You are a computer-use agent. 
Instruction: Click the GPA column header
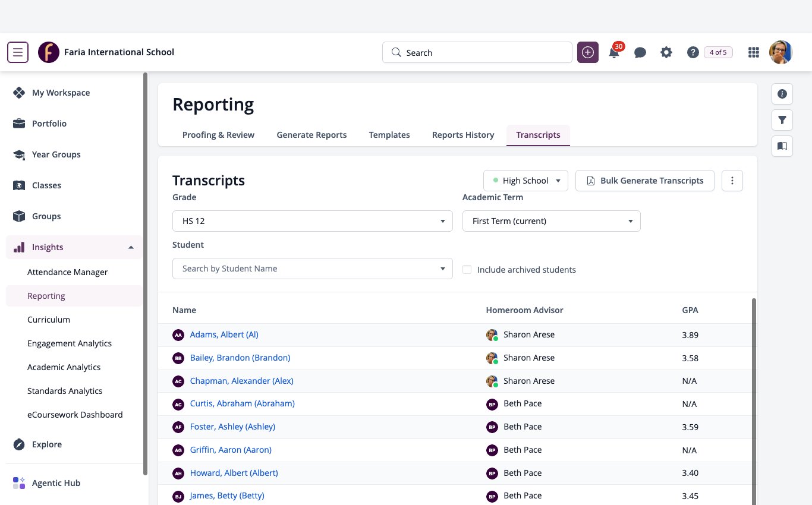pyautogui.click(x=690, y=310)
